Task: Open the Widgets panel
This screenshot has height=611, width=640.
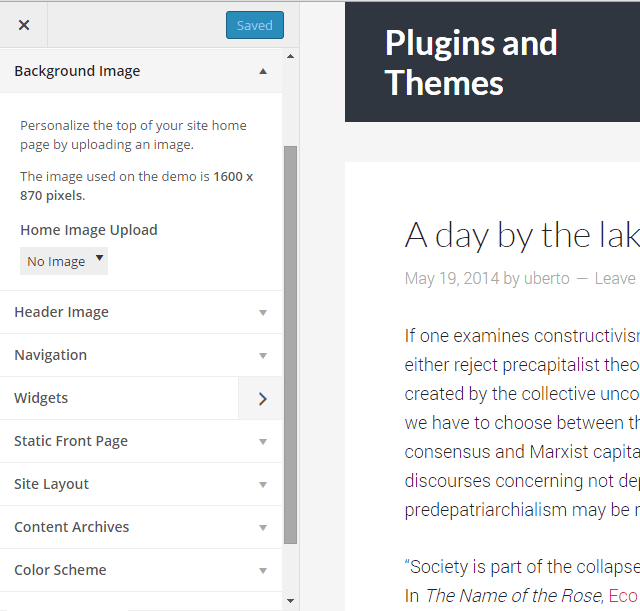Action: tap(42, 398)
